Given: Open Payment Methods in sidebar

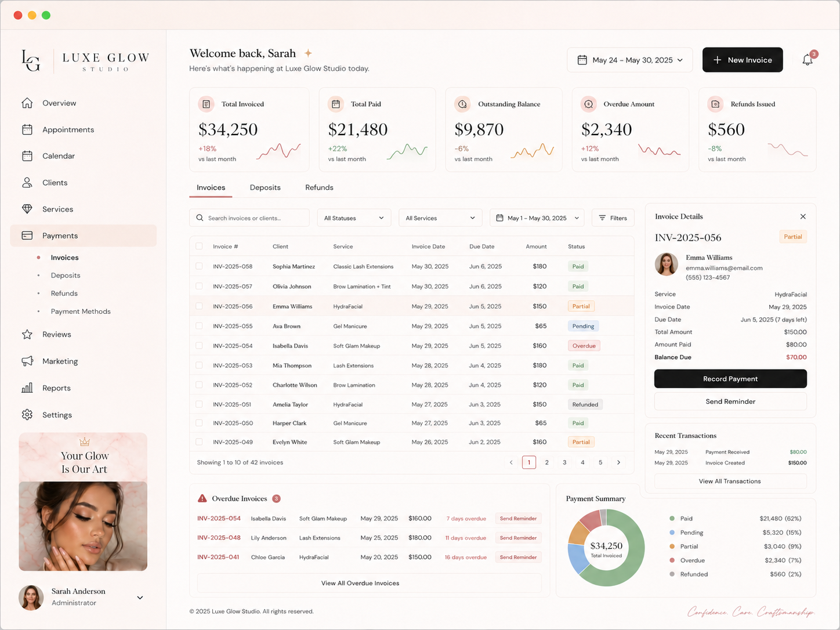Looking at the screenshot, I should [81, 312].
